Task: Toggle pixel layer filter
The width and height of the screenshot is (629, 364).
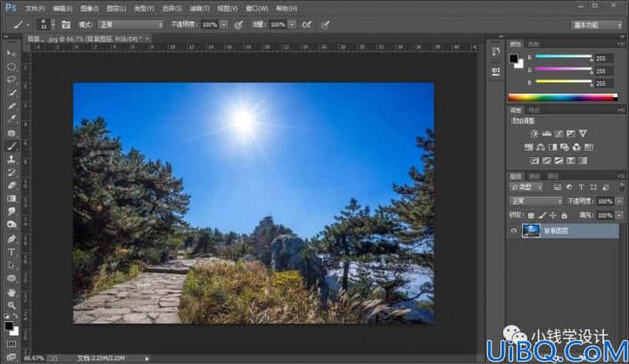Action: click(558, 187)
